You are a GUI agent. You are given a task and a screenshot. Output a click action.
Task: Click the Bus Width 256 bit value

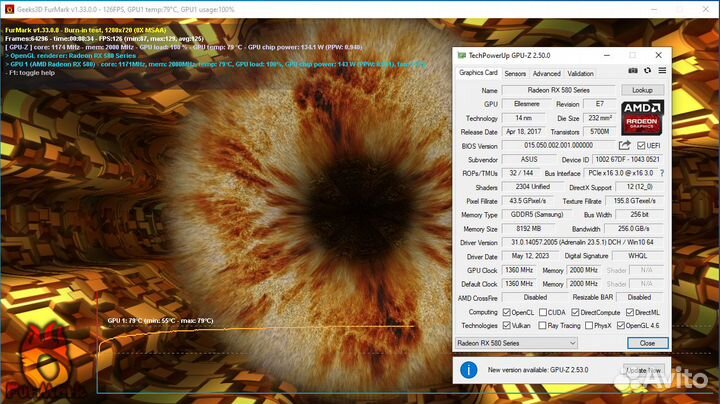click(x=639, y=214)
